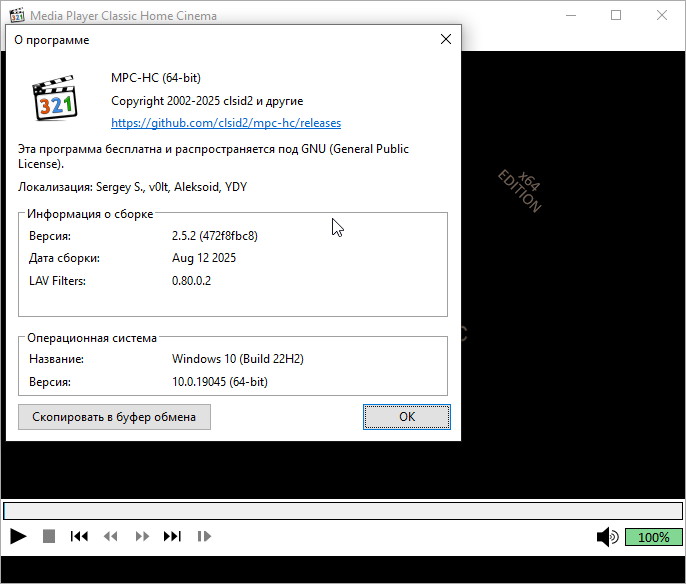Increase playback speed with forward arrows
Image resolution: width=686 pixels, height=584 pixels.
(x=142, y=536)
